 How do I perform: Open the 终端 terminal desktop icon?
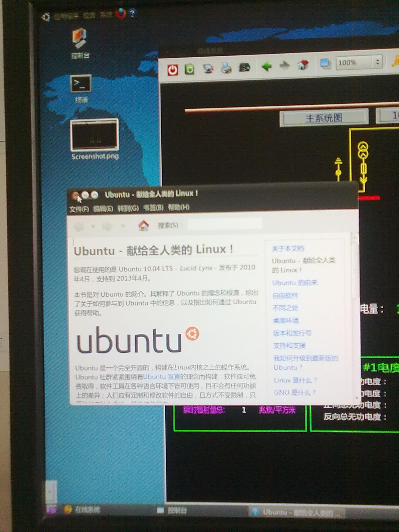(81, 89)
